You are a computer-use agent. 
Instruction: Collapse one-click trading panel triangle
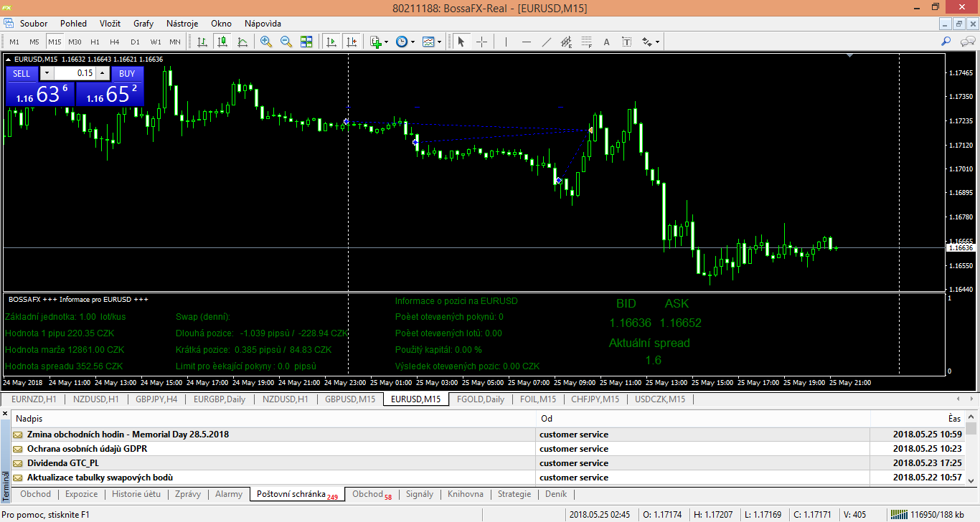tap(9, 59)
